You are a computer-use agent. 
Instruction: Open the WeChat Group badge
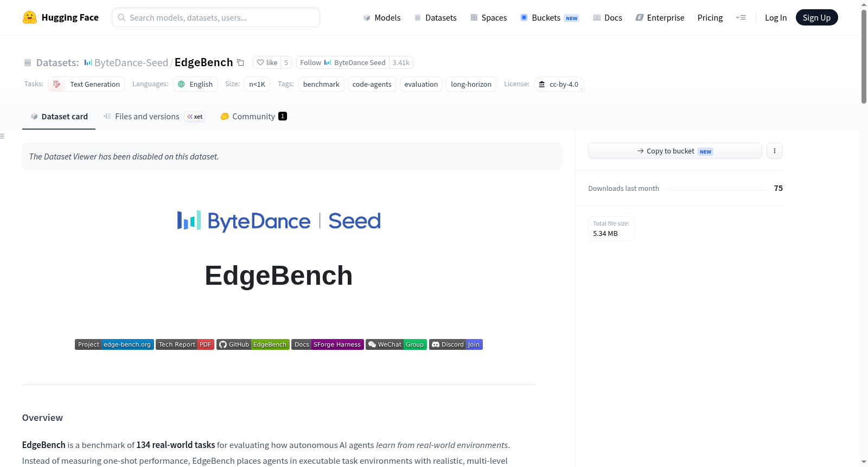[x=396, y=344]
